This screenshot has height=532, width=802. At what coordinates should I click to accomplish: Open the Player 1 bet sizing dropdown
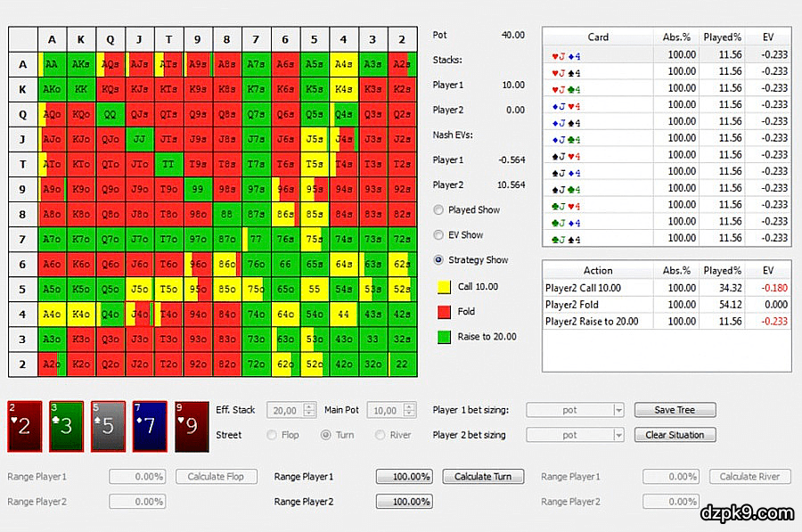click(618, 410)
